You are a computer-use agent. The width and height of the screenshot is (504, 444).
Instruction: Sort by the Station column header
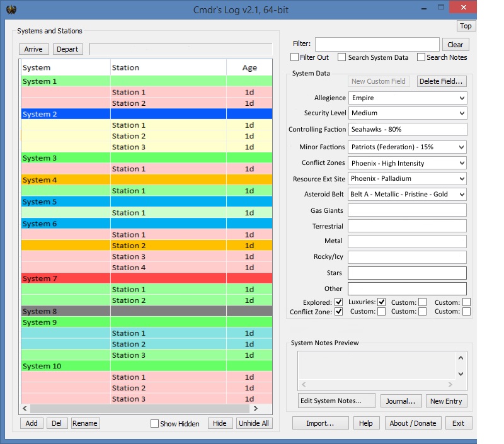[168, 68]
